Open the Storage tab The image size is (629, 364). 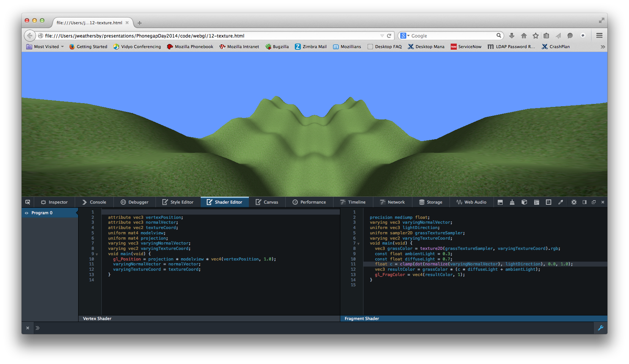[431, 202]
